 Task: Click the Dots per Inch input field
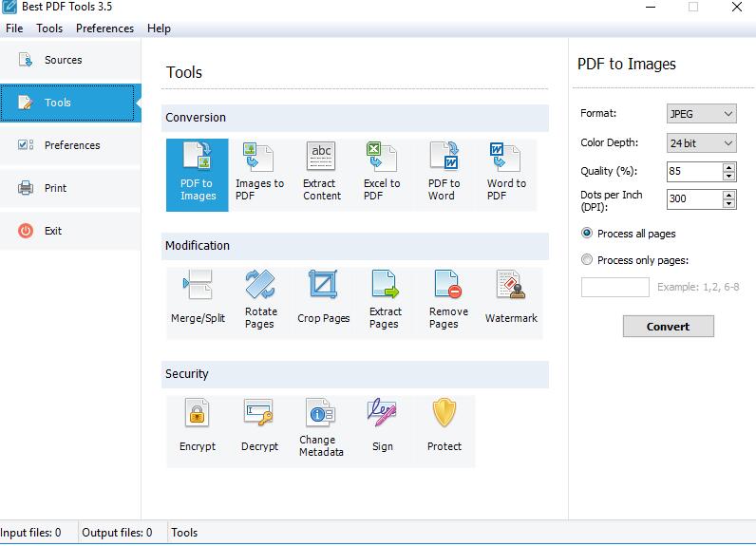(695, 199)
